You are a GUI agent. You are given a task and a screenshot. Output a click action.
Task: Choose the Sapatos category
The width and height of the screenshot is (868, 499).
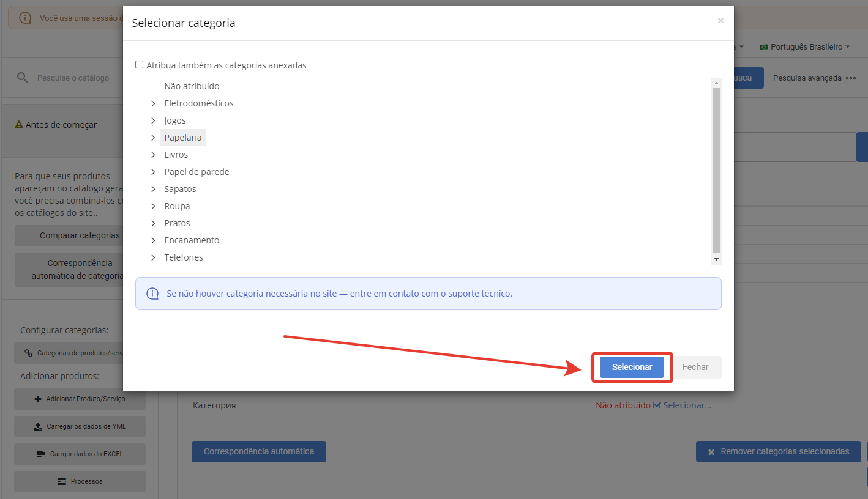tap(180, 189)
